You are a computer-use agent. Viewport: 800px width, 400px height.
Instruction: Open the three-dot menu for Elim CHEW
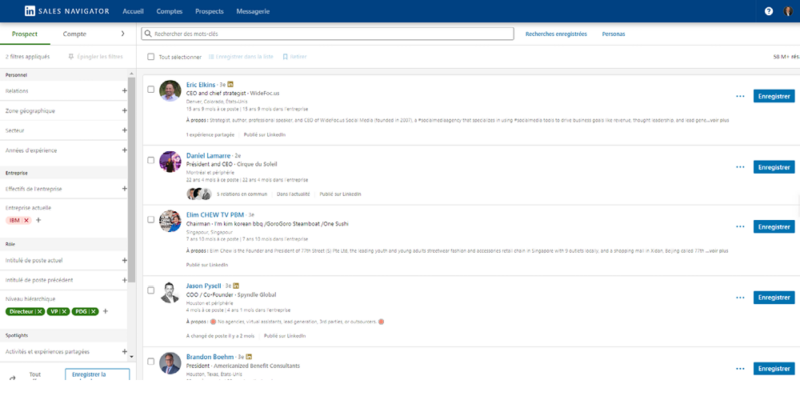tap(740, 227)
